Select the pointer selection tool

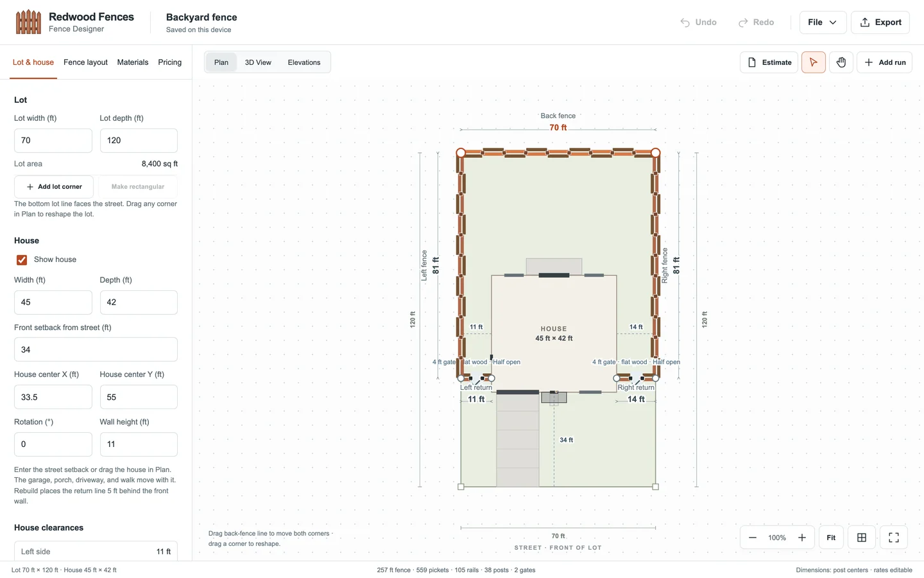pyautogui.click(x=813, y=62)
